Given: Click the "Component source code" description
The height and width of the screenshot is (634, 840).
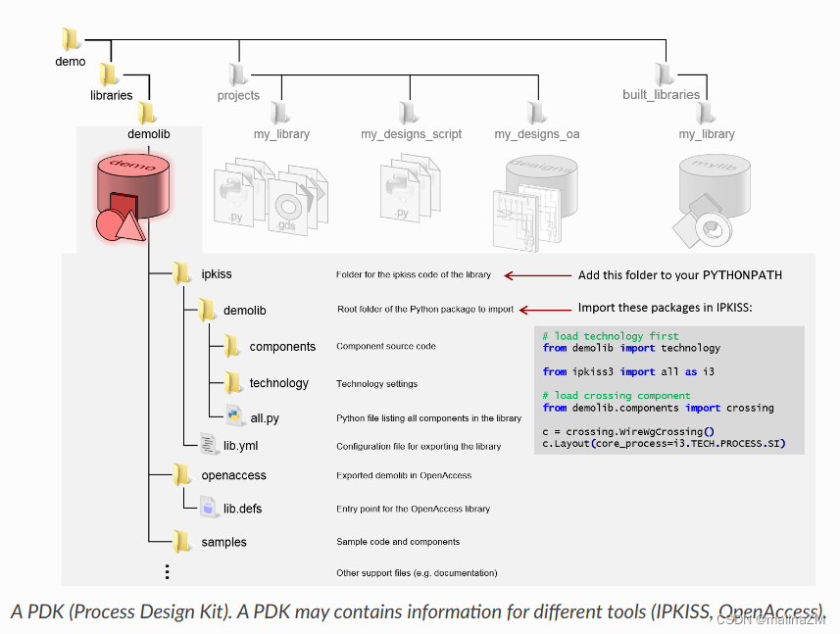Looking at the screenshot, I should tap(386, 347).
